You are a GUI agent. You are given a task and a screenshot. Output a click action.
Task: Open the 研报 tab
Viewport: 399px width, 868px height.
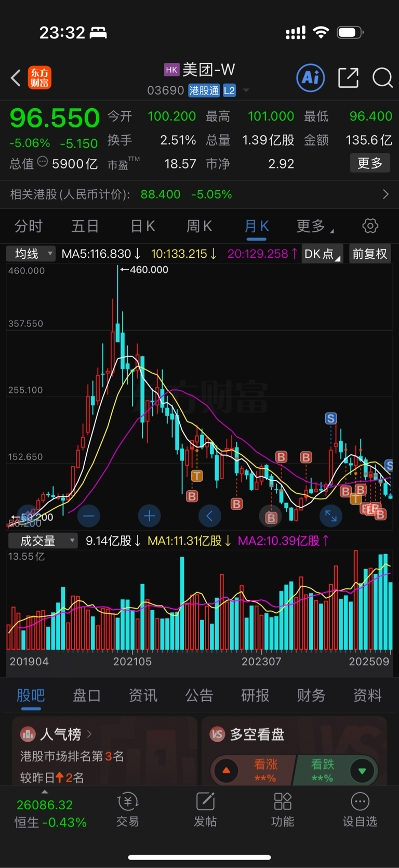tap(255, 695)
